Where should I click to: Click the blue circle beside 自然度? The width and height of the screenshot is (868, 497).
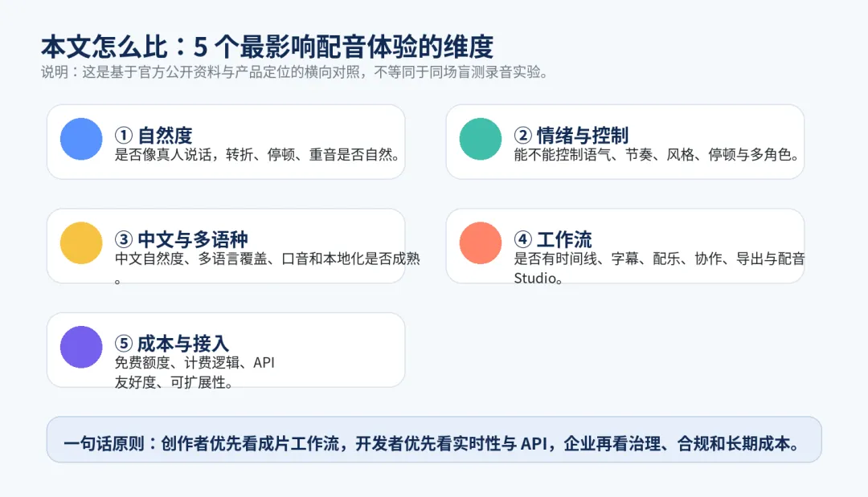coord(81,139)
